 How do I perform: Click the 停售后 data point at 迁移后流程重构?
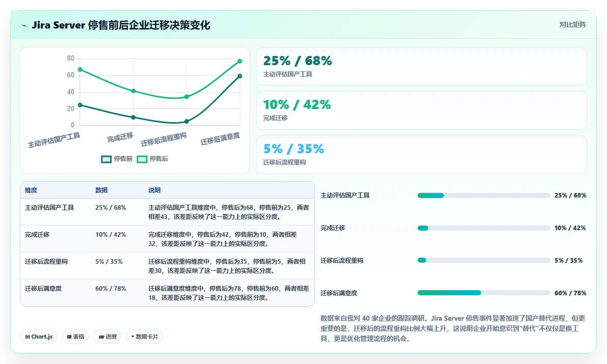(x=186, y=97)
